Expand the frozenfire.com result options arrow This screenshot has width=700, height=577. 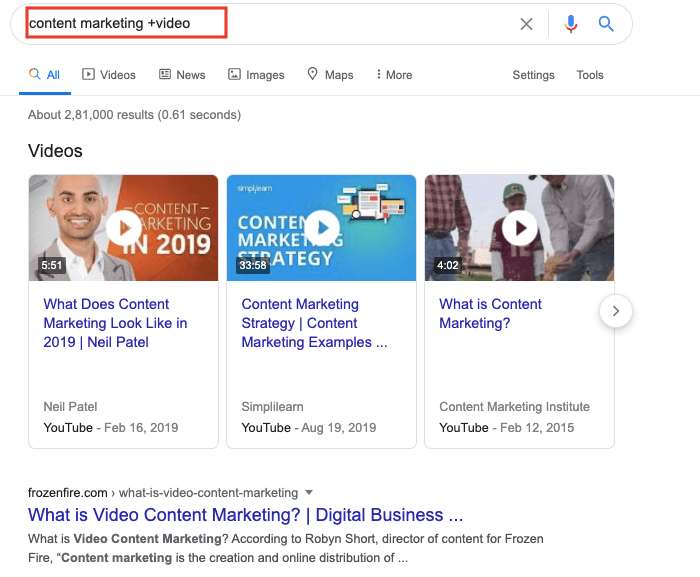point(309,493)
